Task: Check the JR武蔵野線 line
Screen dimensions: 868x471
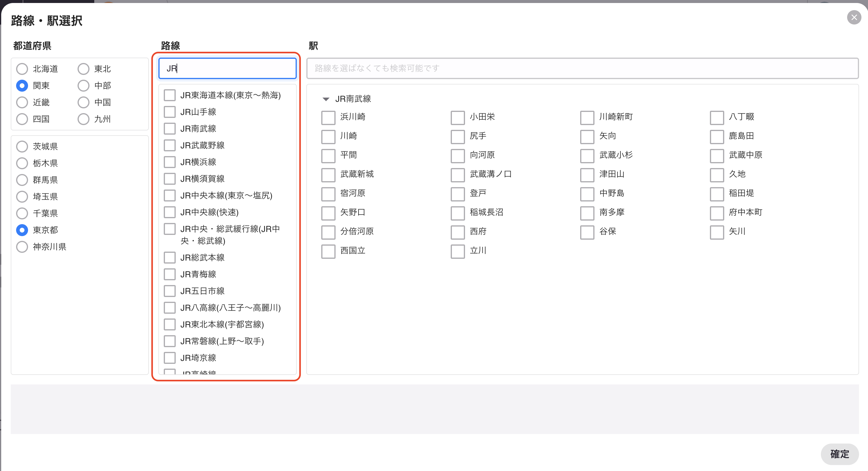Action: point(169,145)
